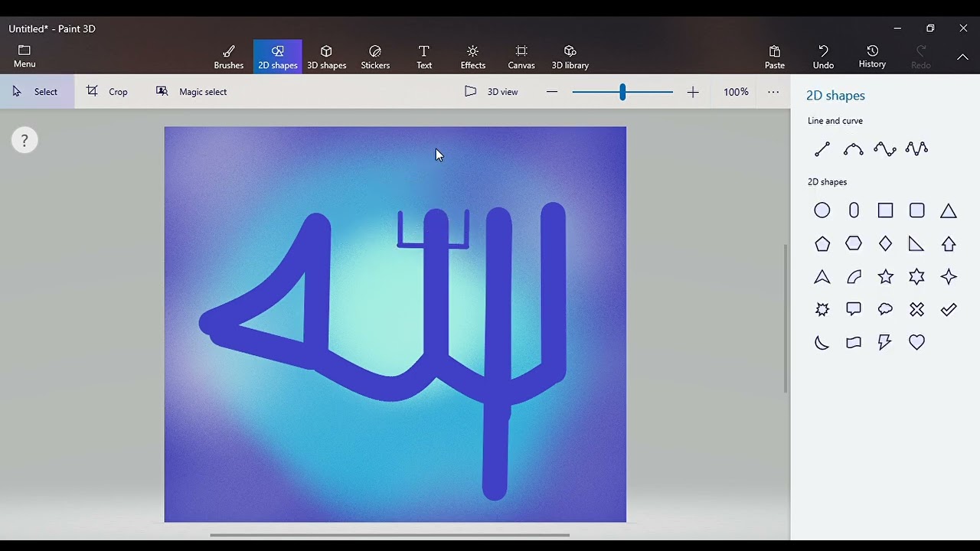Open the Menu folder icon
980x551 pixels.
[24, 50]
